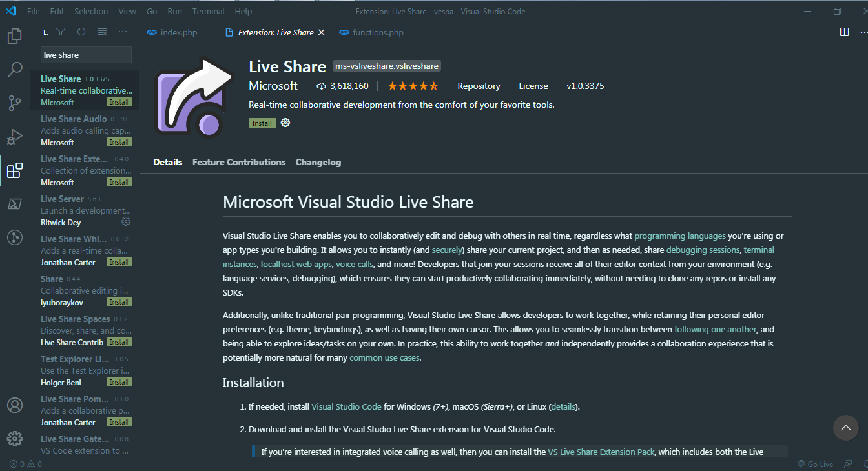The image size is (868, 471).
Task: Open the Accounts menu icon
Action: click(14, 405)
